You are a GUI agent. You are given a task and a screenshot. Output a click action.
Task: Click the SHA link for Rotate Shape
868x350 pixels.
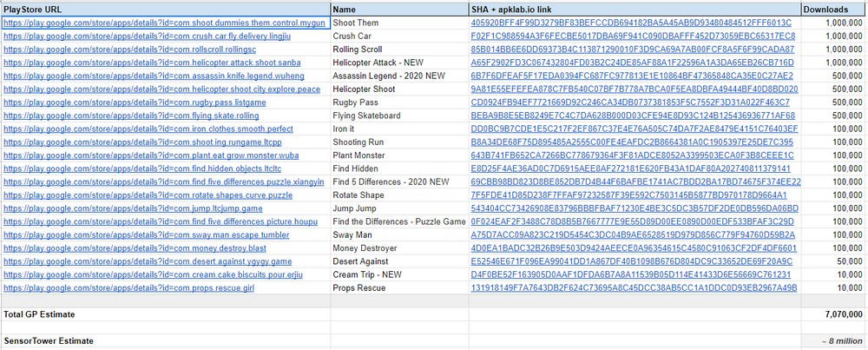click(x=632, y=195)
